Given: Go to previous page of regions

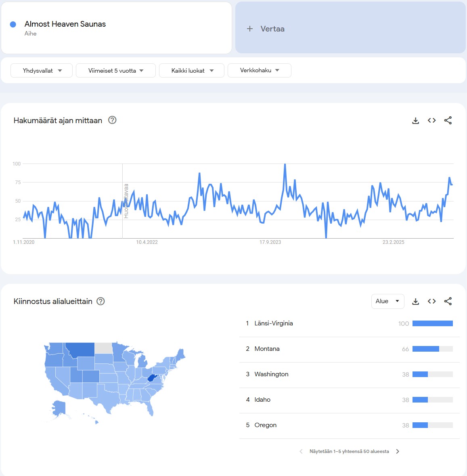Looking at the screenshot, I should [x=301, y=451].
